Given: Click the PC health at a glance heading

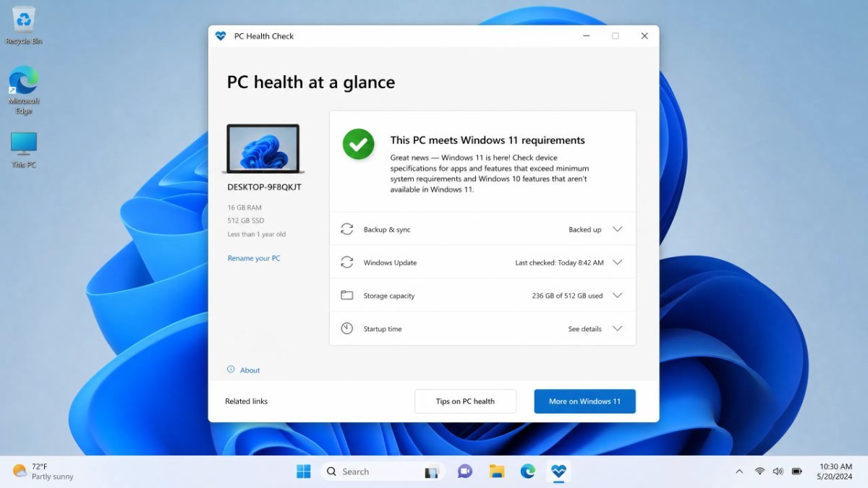Looking at the screenshot, I should click(x=311, y=82).
